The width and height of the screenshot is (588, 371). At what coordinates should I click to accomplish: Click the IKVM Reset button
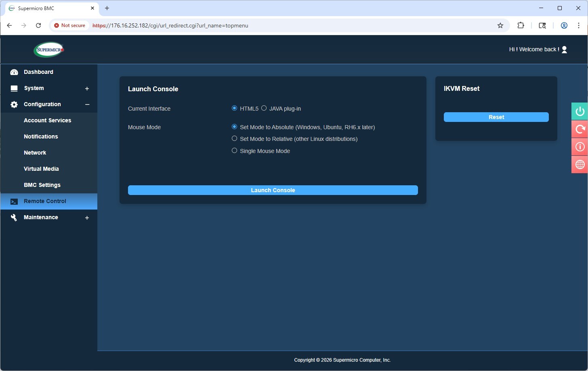pos(496,117)
